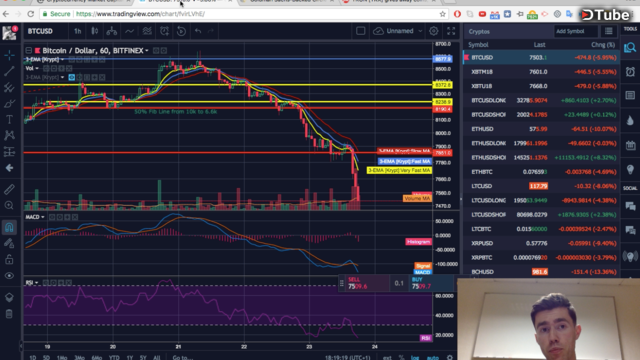Undo the last chart action
The image size is (640, 360).
tap(198, 31)
